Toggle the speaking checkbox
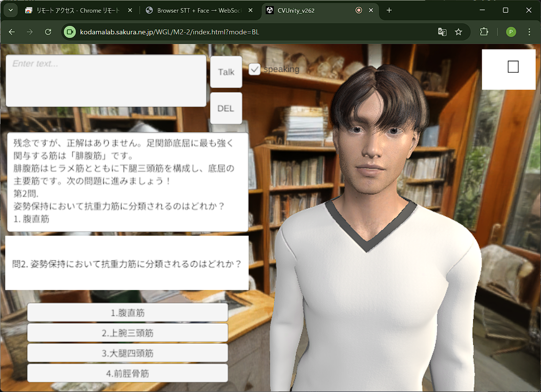Viewport: 541px width, 392px height. point(255,69)
